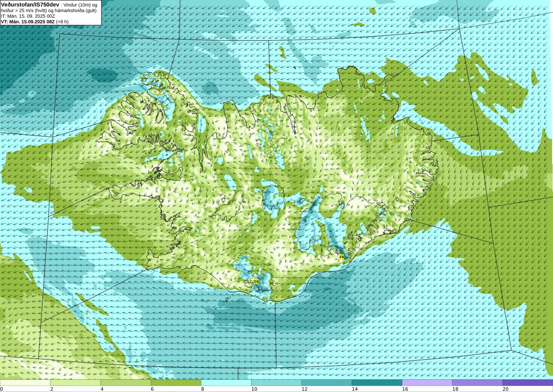553x392 pixels.
Task: Click the 8–10 m/s light cyan legend swatch
Action: [226, 383]
